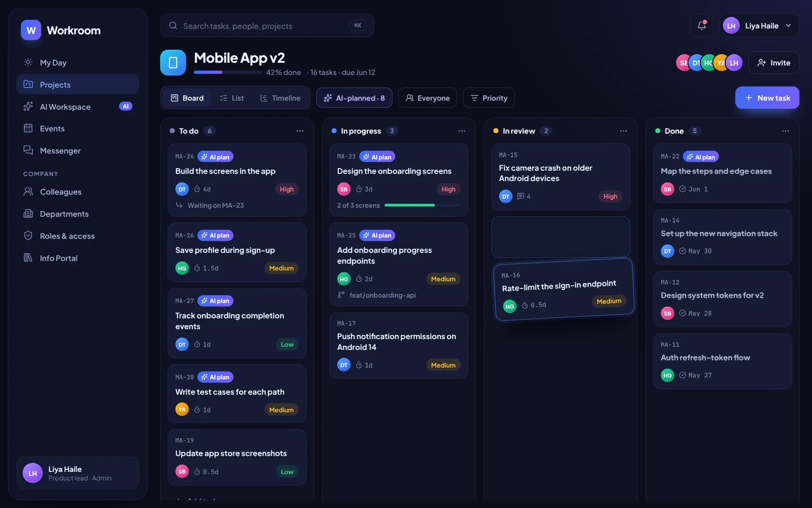Open My Day in sidebar

click(78, 62)
